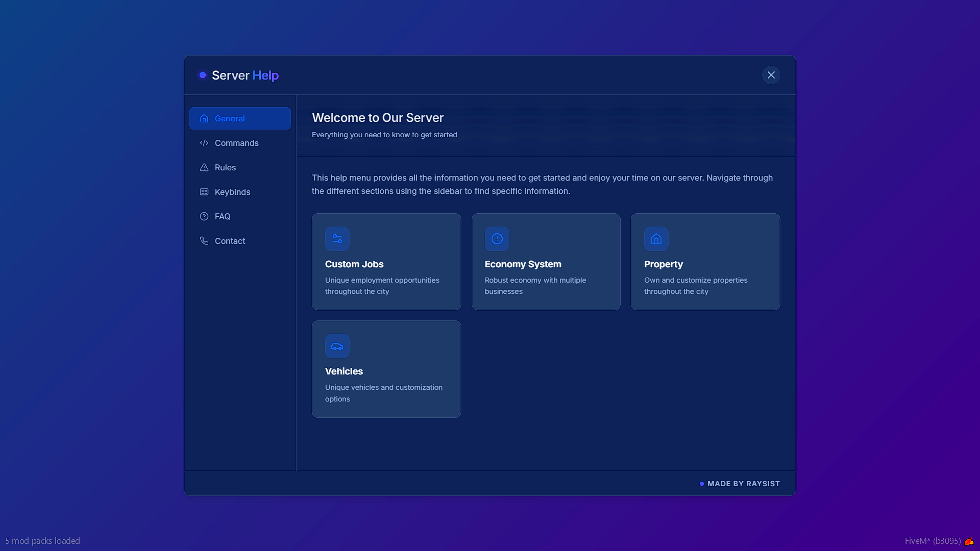This screenshot has width=980, height=551.
Task: Click the MADE BY RAYSIST footer label
Action: (744, 484)
